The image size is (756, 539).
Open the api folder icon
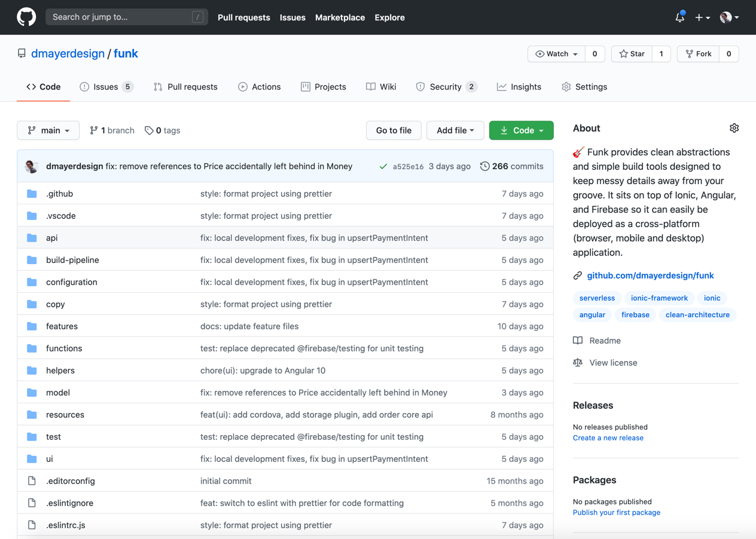click(x=32, y=238)
